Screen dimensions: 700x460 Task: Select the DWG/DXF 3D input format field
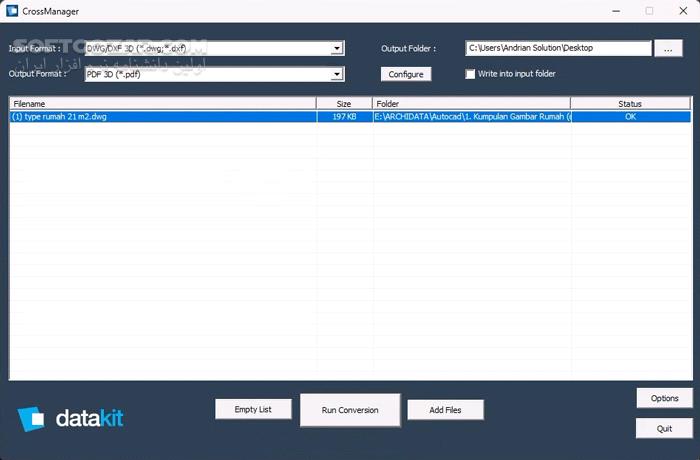[214, 48]
